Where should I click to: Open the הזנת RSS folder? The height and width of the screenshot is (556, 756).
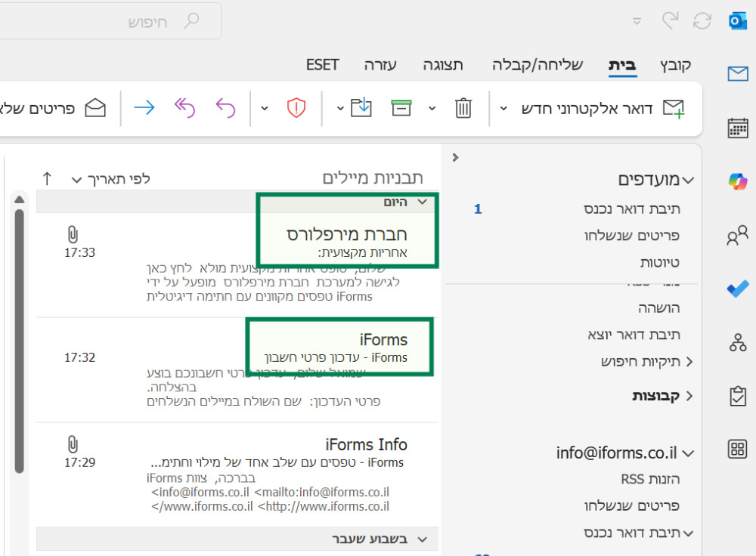(x=650, y=480)
